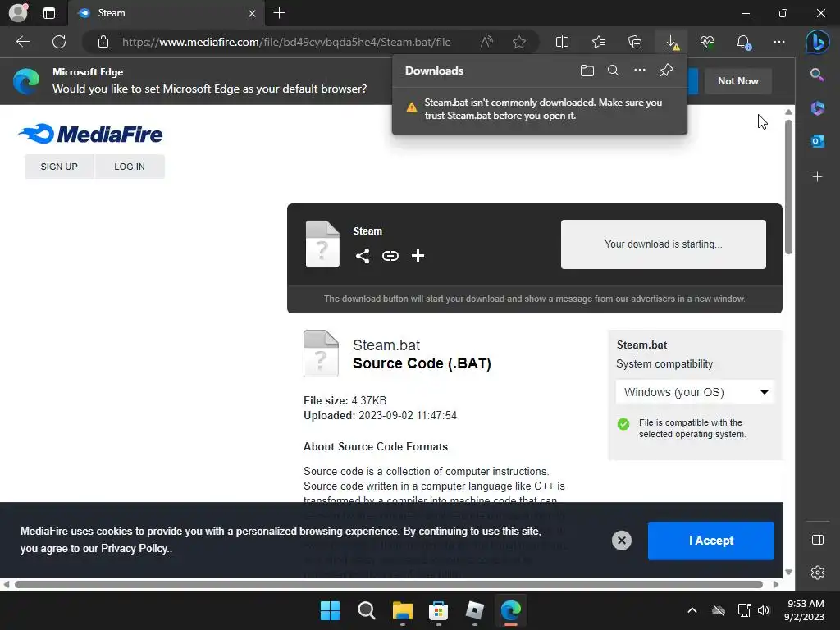Click the File size 4.37KB text
Image resolution: width=840 pixels, height=630 pixels.
click(345, 400)
